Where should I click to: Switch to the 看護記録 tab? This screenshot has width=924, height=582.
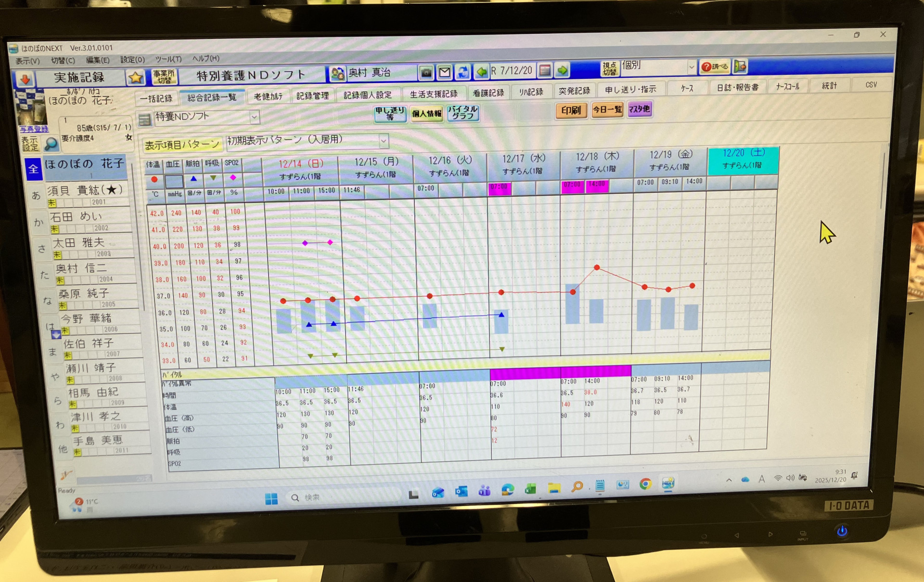point(488,93)
